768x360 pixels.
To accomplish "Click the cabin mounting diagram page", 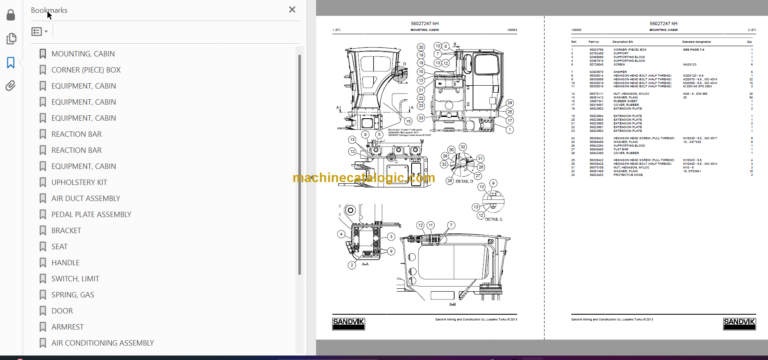I will (430, 177).
